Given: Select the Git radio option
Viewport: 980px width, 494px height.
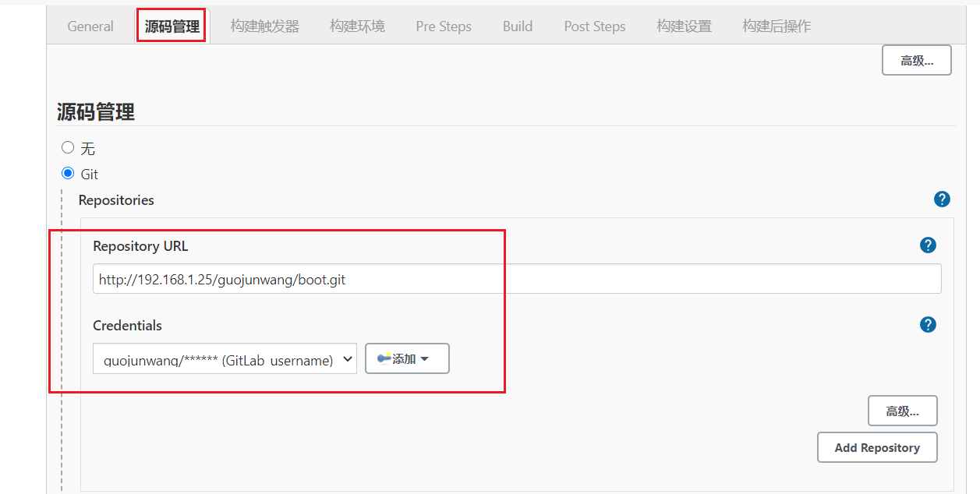Looking at the screenshot, I should [x=68, y=173].
